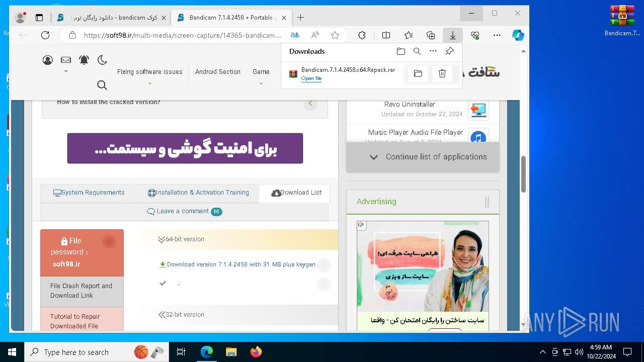Search downloads using magnifier icon
644x362 pixels.
(x=417, y=51)
